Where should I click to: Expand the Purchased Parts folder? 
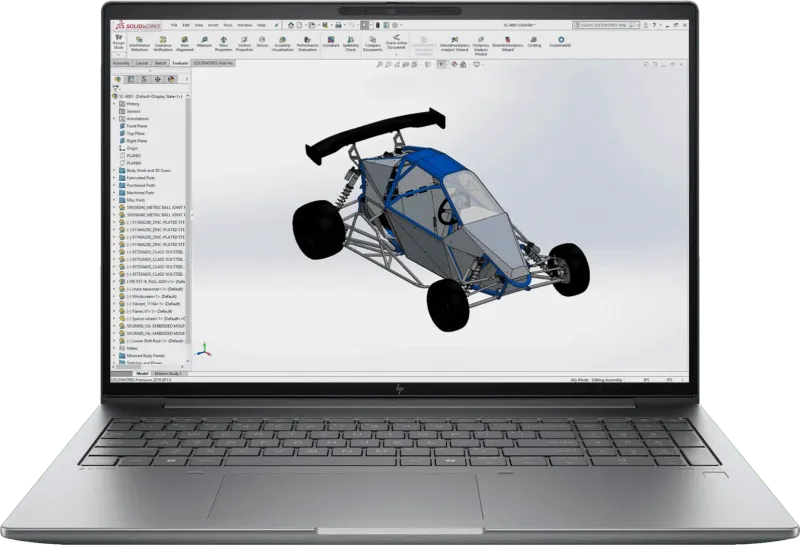[114, 185]
